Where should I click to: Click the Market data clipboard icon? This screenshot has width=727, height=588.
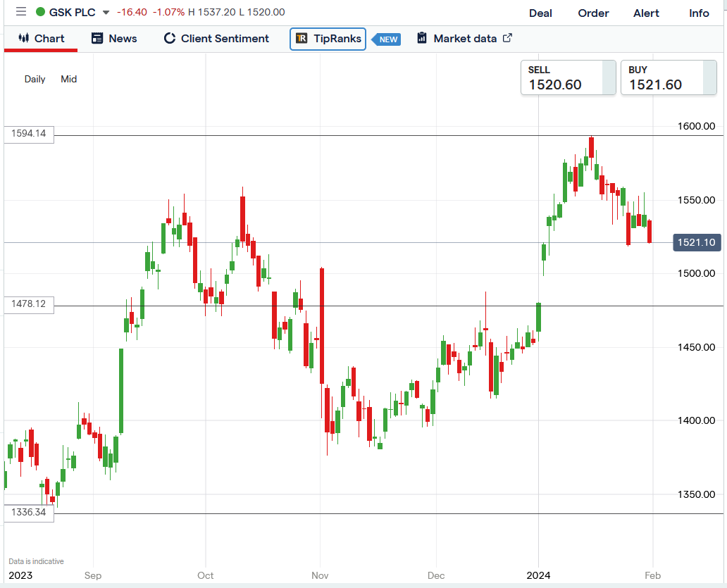[422, 38]
